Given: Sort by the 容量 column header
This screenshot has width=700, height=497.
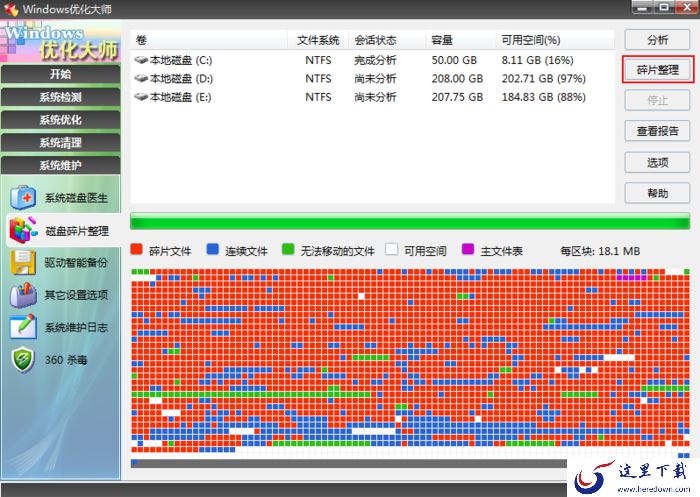Looking at the screenshot, I should click(x=461, y=40).
